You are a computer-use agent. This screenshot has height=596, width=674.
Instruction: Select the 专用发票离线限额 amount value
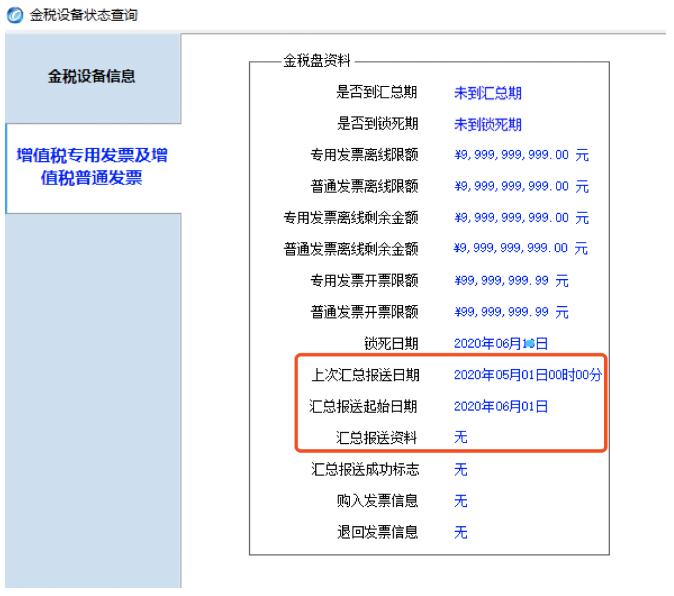[521, 156]
